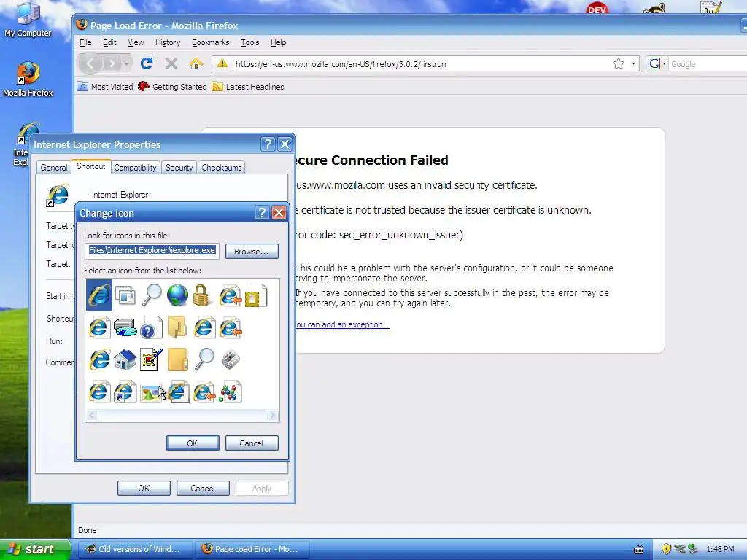
Task: Select the blue-roof house icon
Action: 125,359
